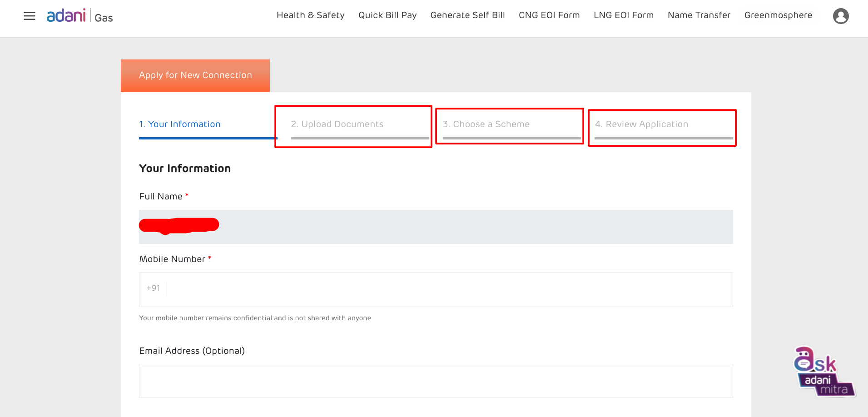868x417 pixels.
Task: Jump to Review Application step
Action: click(x=641, y=124)
